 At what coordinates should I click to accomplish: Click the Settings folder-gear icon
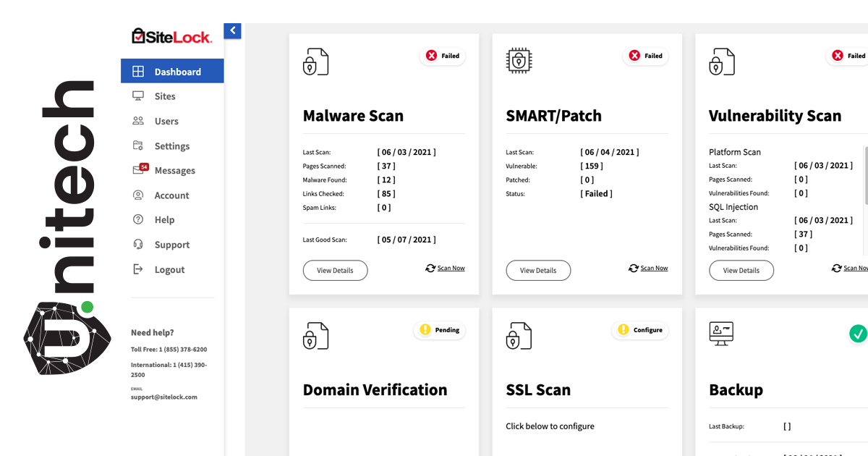pos(138,145)
